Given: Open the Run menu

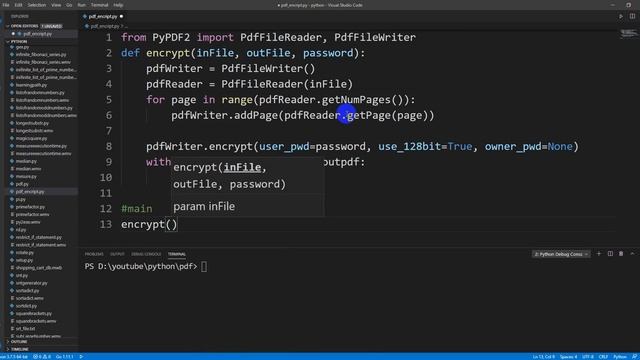Looking at the screenshot, I should (x=82, y=5).
